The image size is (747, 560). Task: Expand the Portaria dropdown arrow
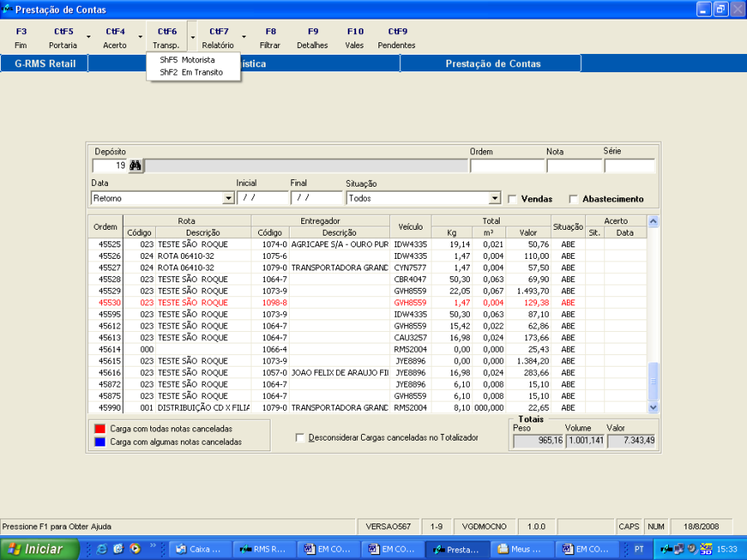tap(89, 37)
